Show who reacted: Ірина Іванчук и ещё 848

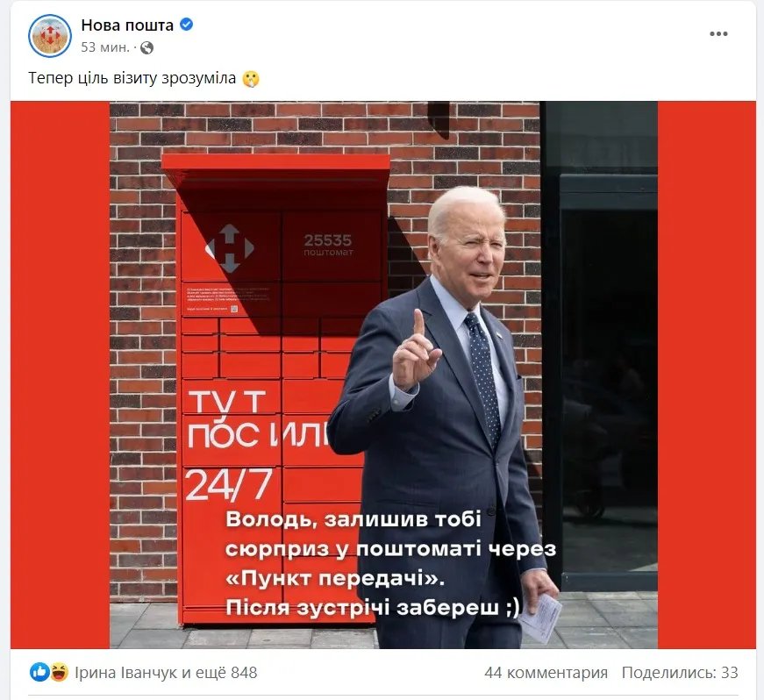tap(166, 672)
